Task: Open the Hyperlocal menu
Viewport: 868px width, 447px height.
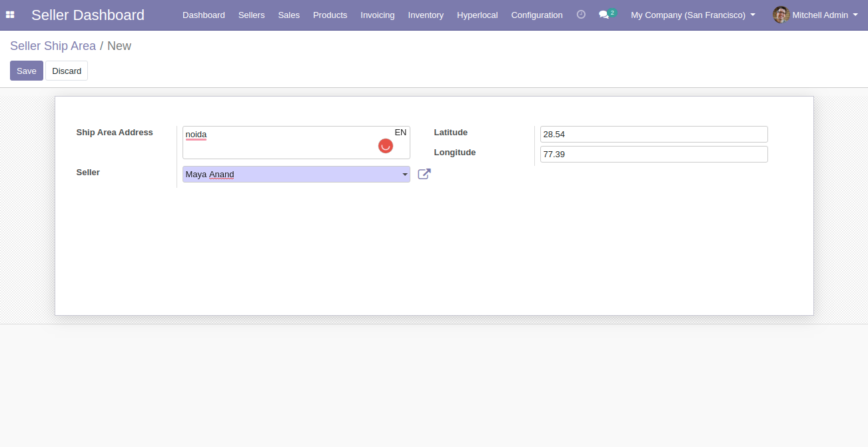Action: pyautogui.click(x=478, y=15)
